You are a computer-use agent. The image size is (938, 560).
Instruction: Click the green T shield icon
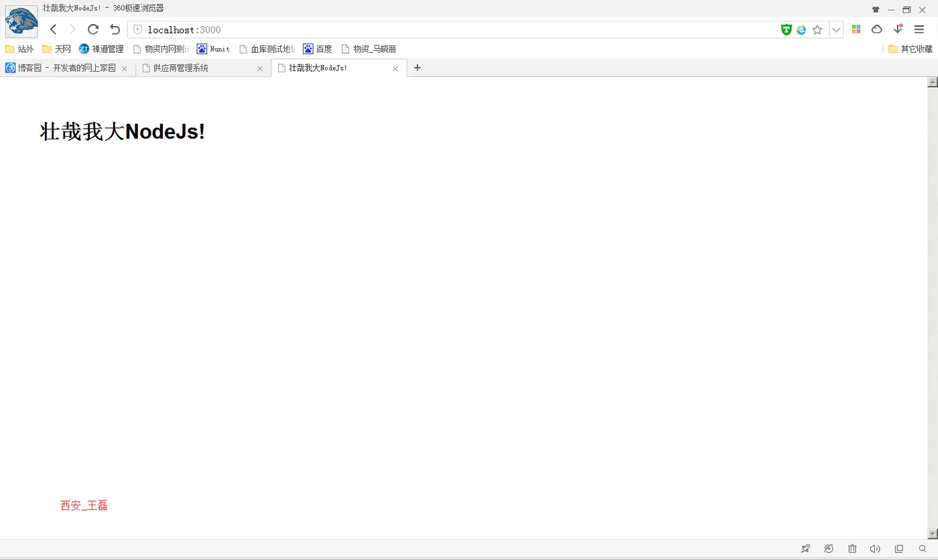787,29
